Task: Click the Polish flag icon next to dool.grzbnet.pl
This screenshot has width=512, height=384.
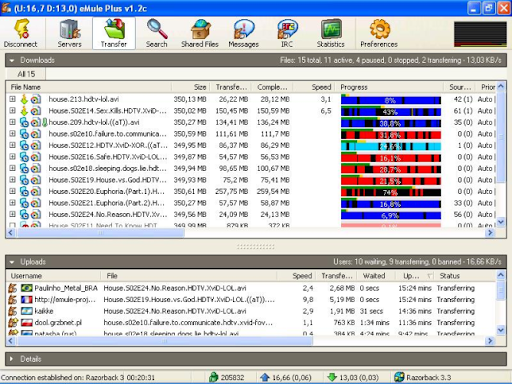Action: (27, 322)
